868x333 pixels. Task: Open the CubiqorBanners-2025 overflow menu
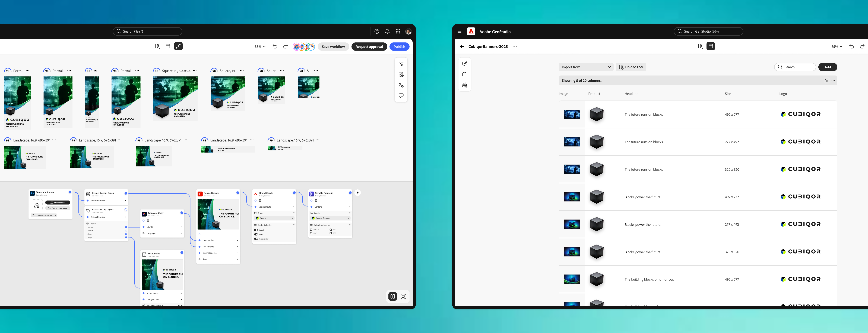coord(515,46)
